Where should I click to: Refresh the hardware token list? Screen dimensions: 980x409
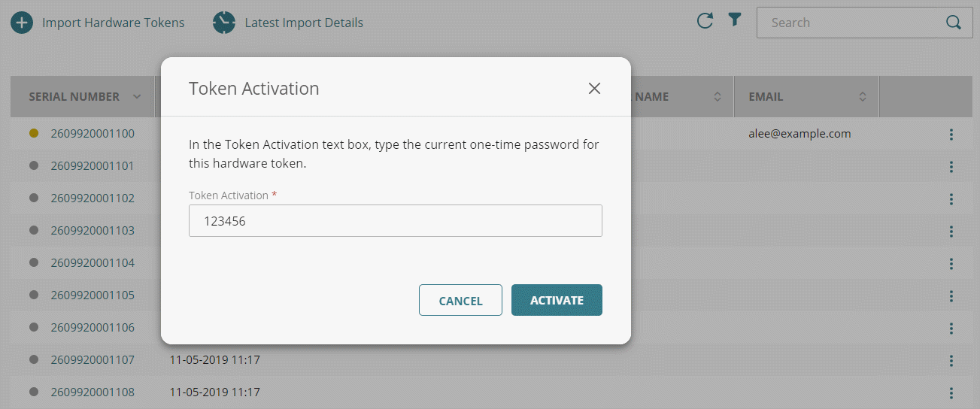[x=705, y=21]
